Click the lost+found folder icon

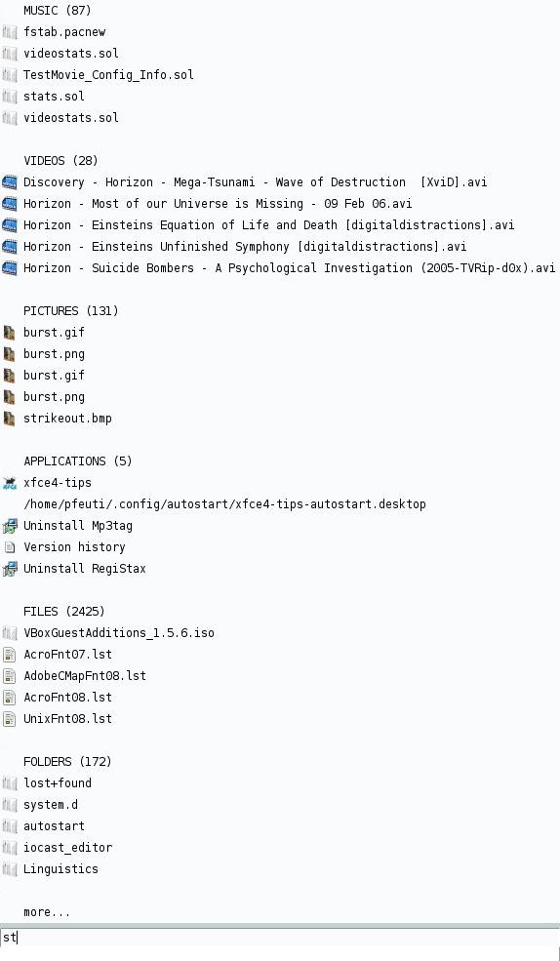click(9, 783)
